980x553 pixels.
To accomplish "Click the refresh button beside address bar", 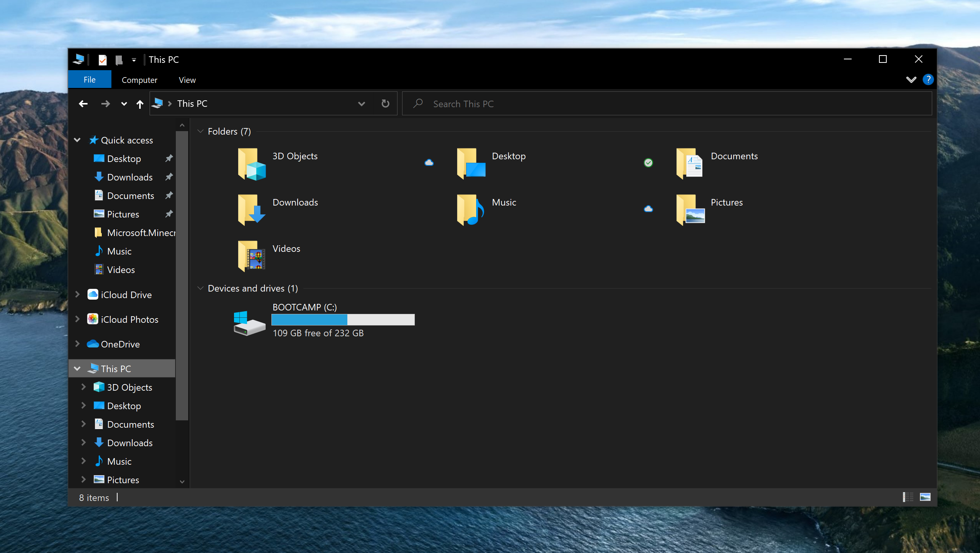I will coord(385,104).
